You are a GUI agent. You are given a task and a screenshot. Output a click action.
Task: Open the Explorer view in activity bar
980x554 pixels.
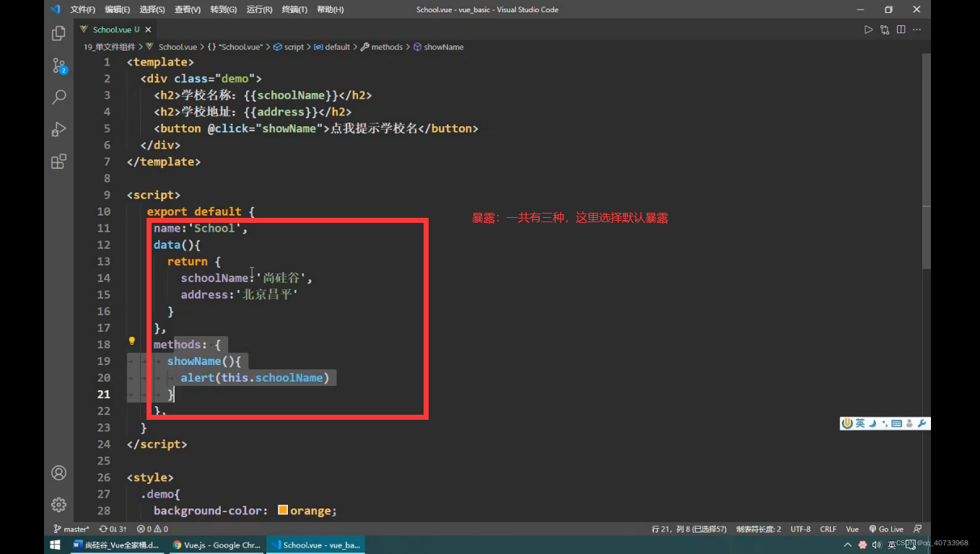(59, 33)
